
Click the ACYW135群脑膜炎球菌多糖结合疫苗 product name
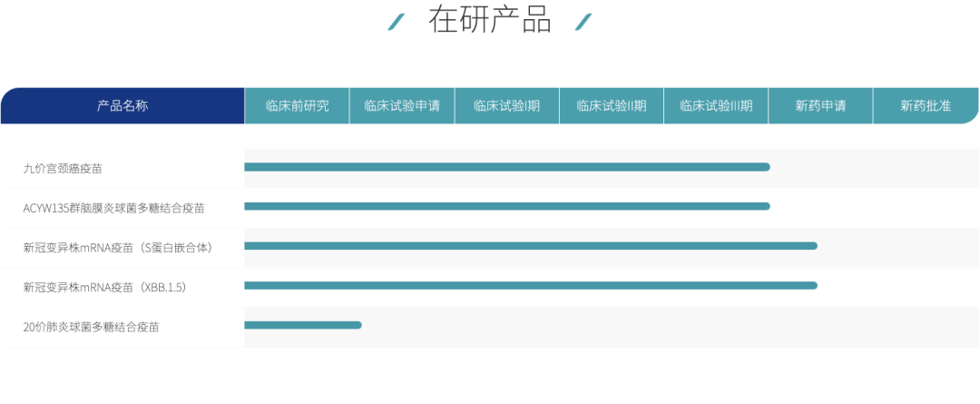tap(113, 208)
